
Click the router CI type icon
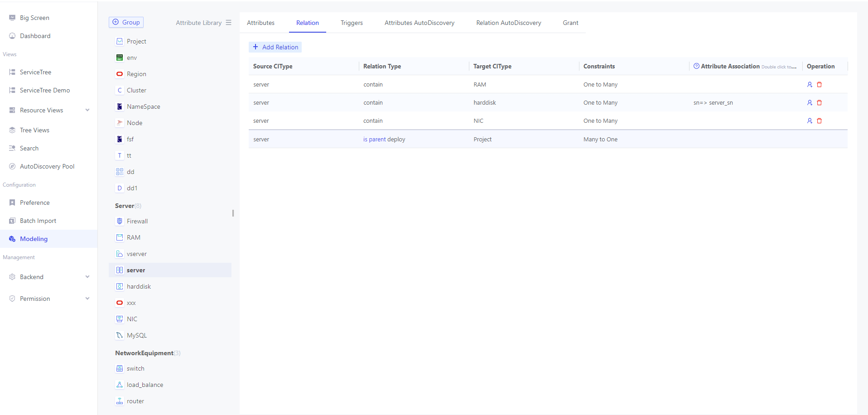click(120, 401)
